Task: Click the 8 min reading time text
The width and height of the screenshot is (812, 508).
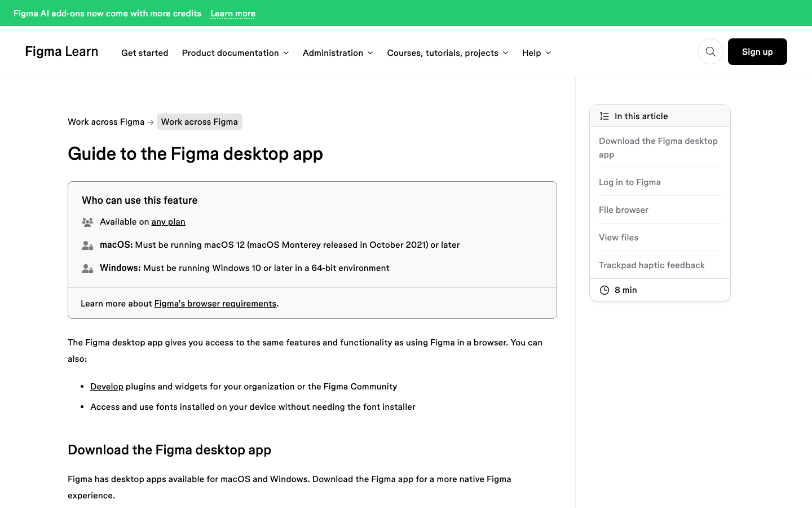Action: point(626,290)
